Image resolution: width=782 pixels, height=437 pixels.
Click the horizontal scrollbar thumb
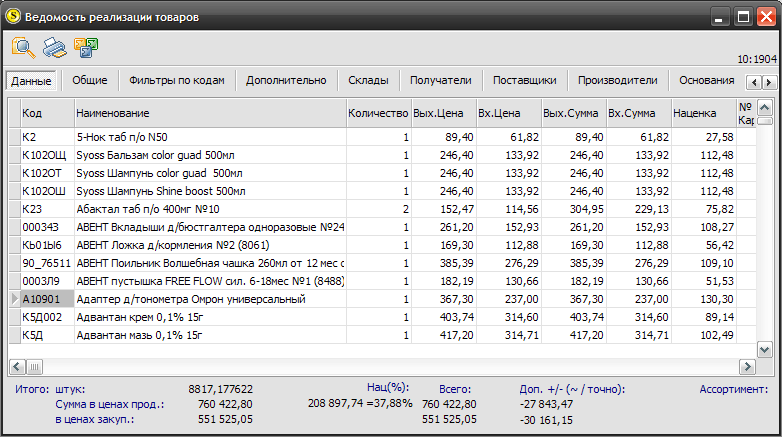[34, 367]
